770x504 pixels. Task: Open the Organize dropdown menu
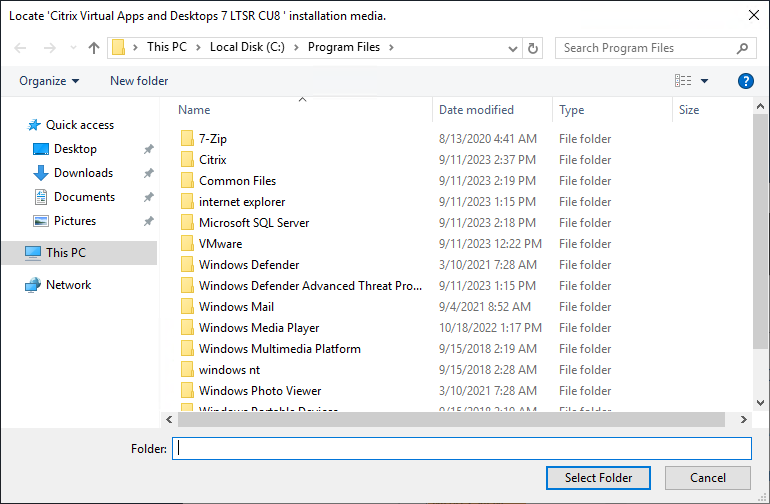click(49, 81)
